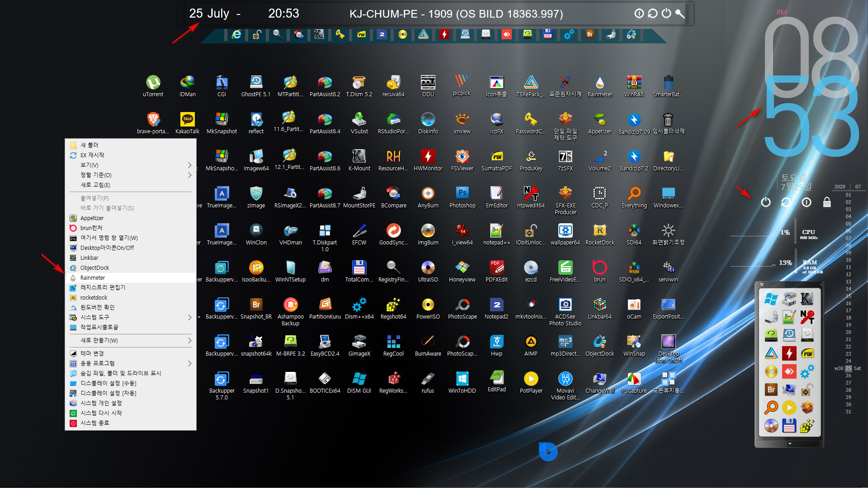Image resolution: width=868 pixels, height=488 pixels.
Task: Open the oCam desktop icon
Action: point(634,308)
